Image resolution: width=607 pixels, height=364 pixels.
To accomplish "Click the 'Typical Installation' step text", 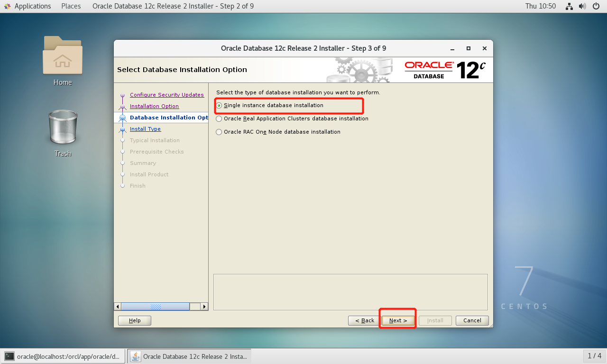I will (155, 140).
